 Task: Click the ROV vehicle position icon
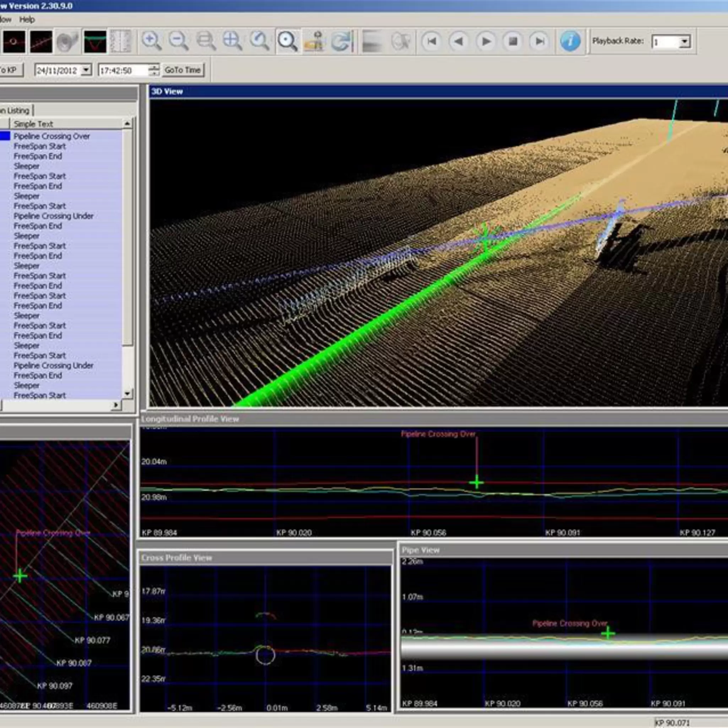coord(315,41)
